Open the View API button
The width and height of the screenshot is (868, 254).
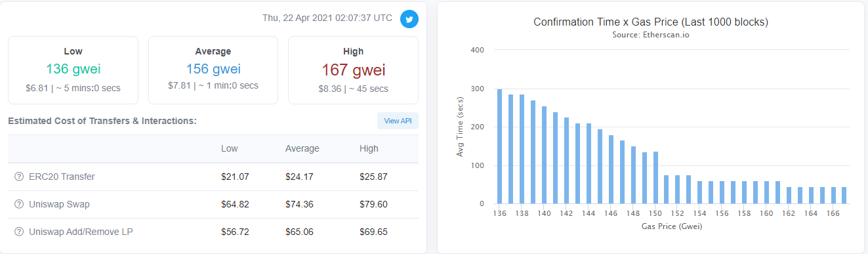pyautogui.click(x=398, y=121)
